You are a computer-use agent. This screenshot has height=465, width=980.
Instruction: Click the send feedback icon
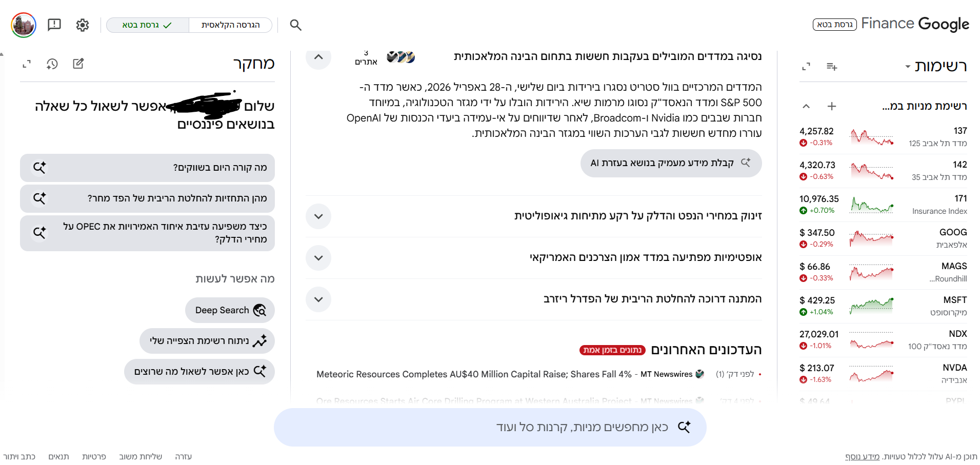click(54, 25)
